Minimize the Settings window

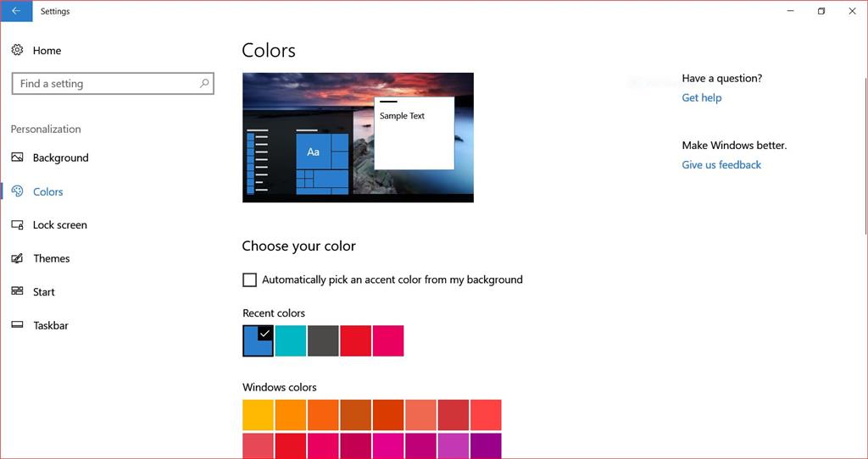point(791,11)
